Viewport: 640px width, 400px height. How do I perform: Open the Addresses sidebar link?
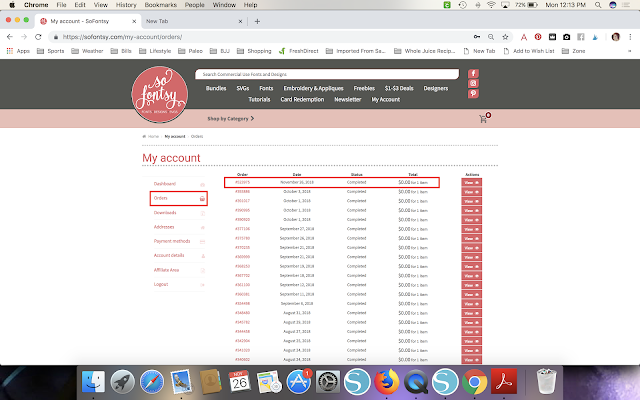[x=164, y=227]
